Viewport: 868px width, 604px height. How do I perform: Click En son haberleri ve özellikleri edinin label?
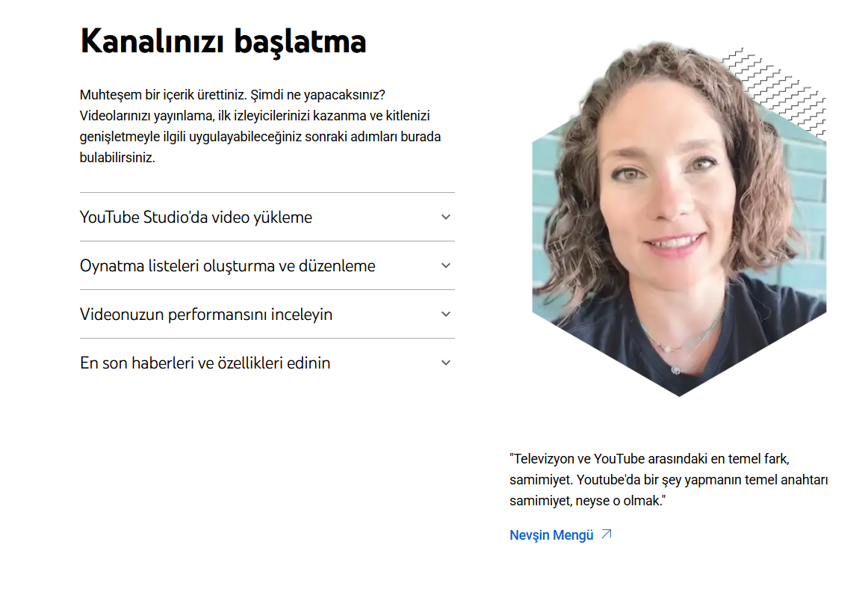(205, 363)
